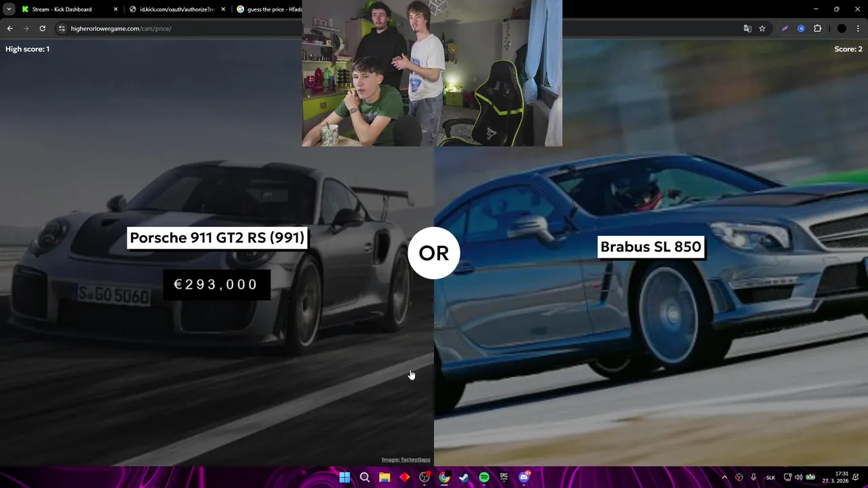Image resolution: width=868 pixels, height=488 pixels.
Task: Reload the higherorlowergame page
Action: coord(42,28)
